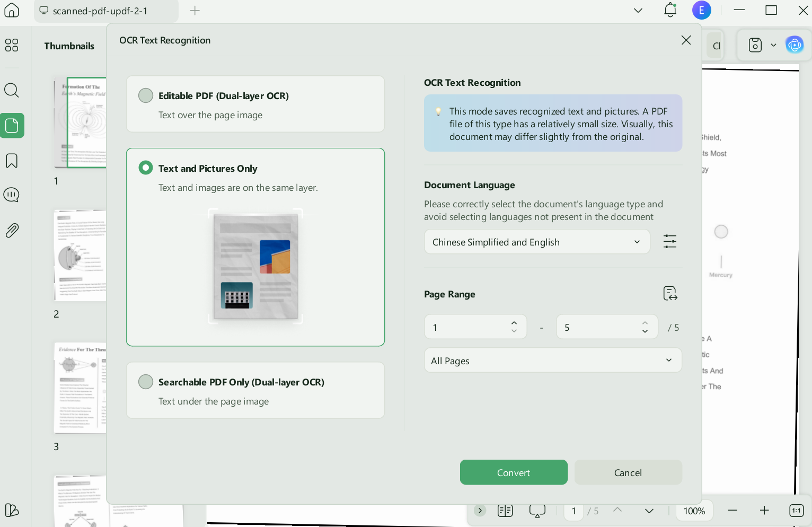Open the bookmarks panel icon
The height and width of the screenshot is (527, 812).
(x=12, y=161)
